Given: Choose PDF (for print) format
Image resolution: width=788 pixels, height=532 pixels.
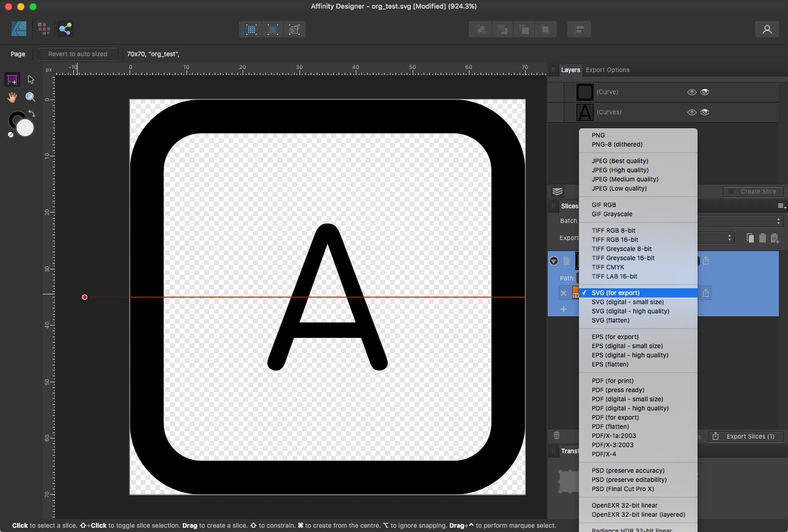Looking at the screenshot, I should coord(638,381).
